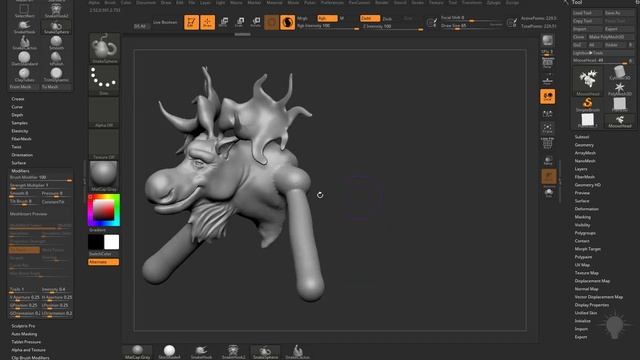Select the DamStandard brush
Viewport: 640px width, 360px height.
(x=24, y=59)
